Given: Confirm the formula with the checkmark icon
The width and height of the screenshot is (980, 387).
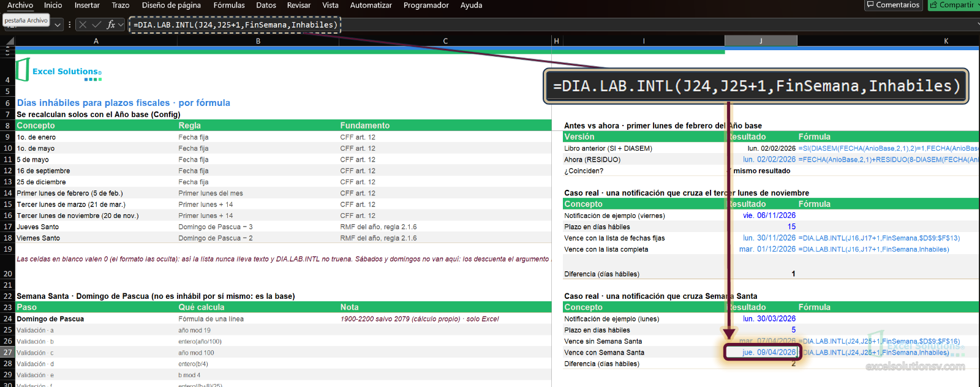Looking at the screenshot, I should 97,24.
